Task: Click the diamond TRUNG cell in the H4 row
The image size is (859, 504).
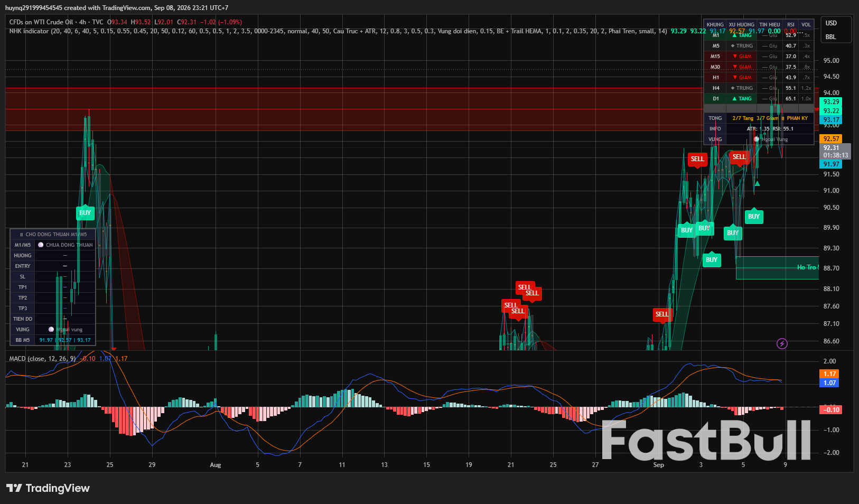Action: [x=742, y=88]
